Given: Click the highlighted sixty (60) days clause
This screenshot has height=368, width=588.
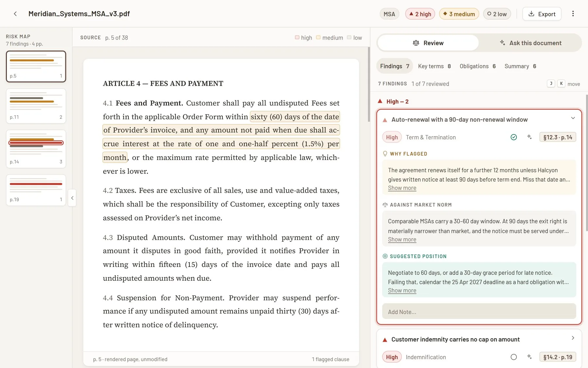Looking at the screenshot, I should click(221, 137).
